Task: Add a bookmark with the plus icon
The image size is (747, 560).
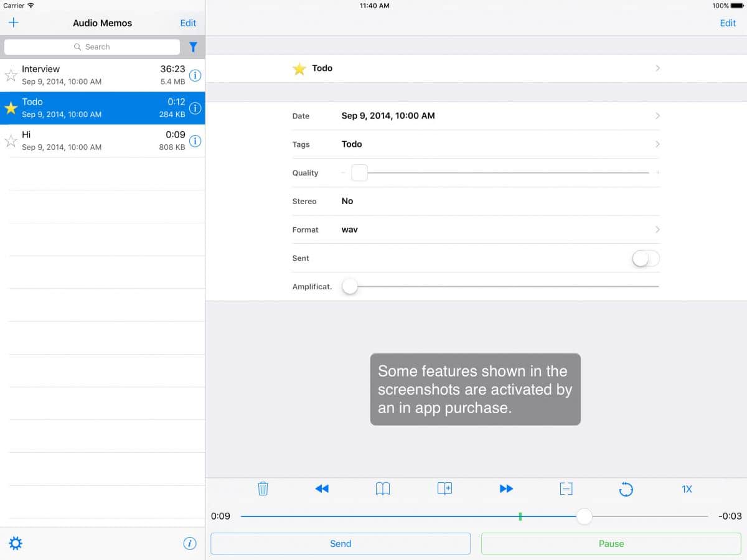Action: [444, 488]
